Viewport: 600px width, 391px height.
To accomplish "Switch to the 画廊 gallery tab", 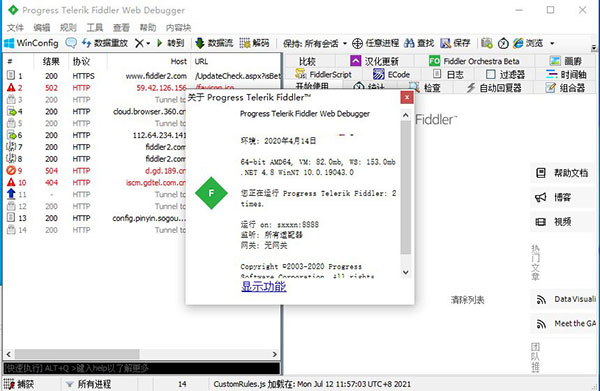I will 566,61.
